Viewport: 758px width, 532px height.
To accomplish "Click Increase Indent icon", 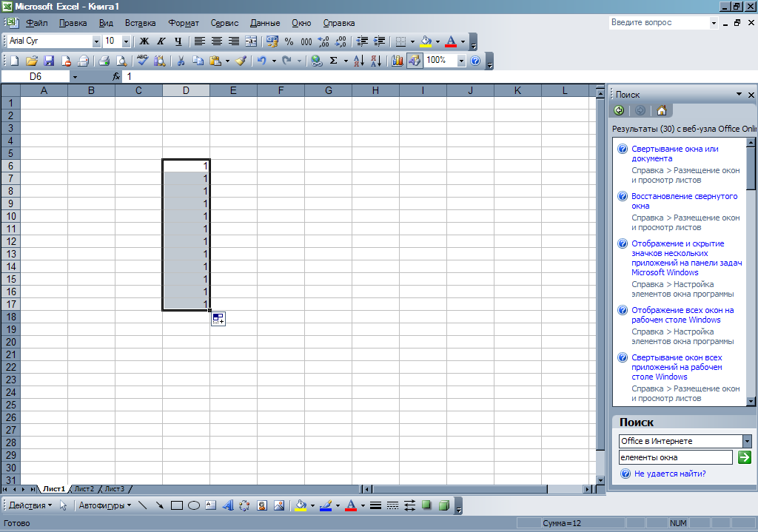I will pos(379,41).
